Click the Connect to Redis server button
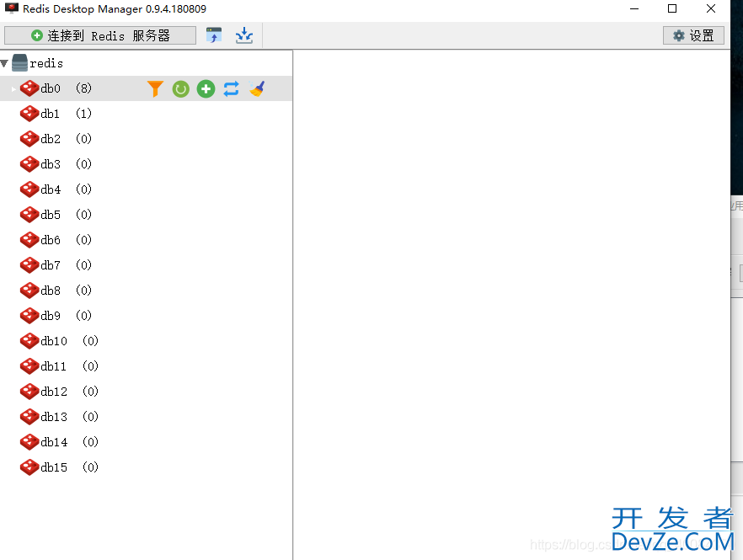Screen dimensions: 743x560 [x=100, y=35]
